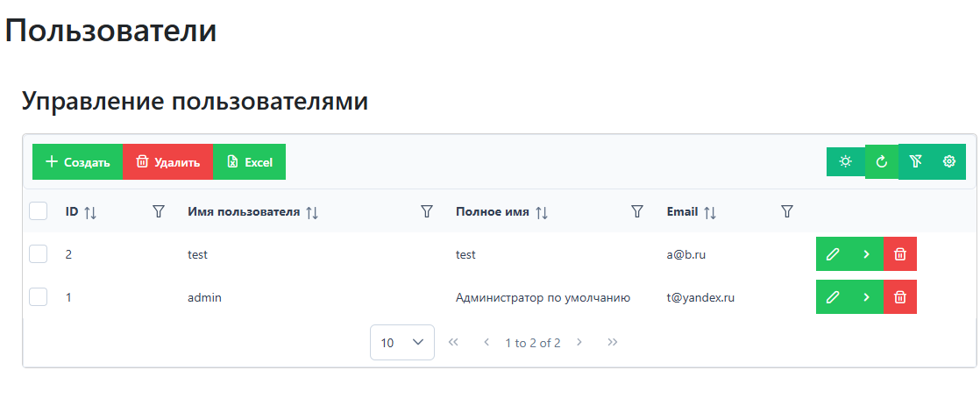The height and width of the screenshot is (420, 980).
Task: Click the Excel export button
Action: (x=250, y=162)
